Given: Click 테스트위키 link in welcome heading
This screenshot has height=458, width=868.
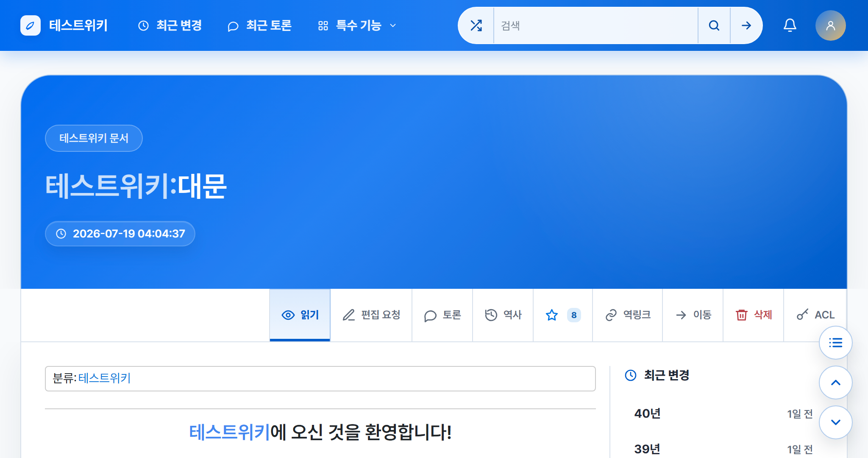Looking at the screenshot, I should (229, 432).
